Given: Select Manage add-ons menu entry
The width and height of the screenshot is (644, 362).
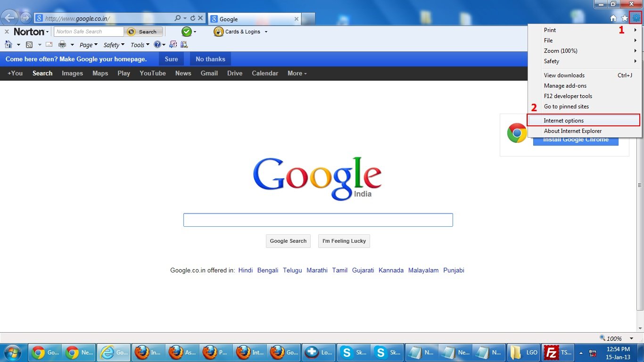Looking at the screenshot, I should pos(585,86).
